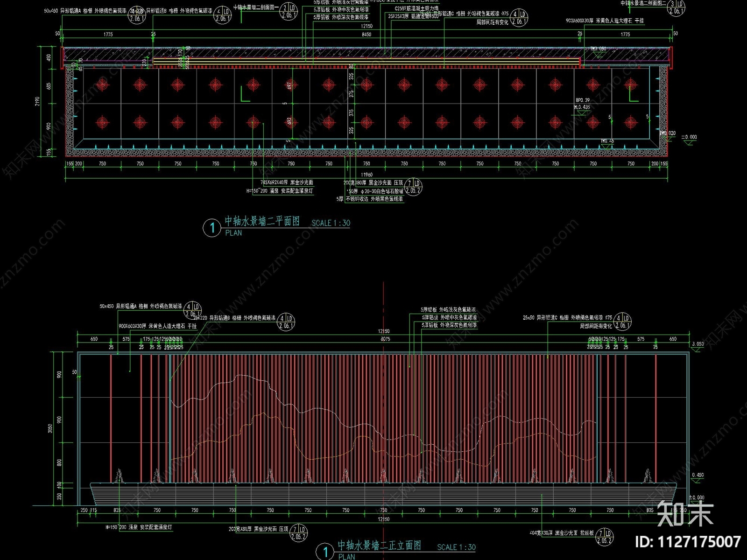This screenshot has width=747, height=560.
Task: Select the 8075 dimension above the elevation
Action: tap(385, 339)
